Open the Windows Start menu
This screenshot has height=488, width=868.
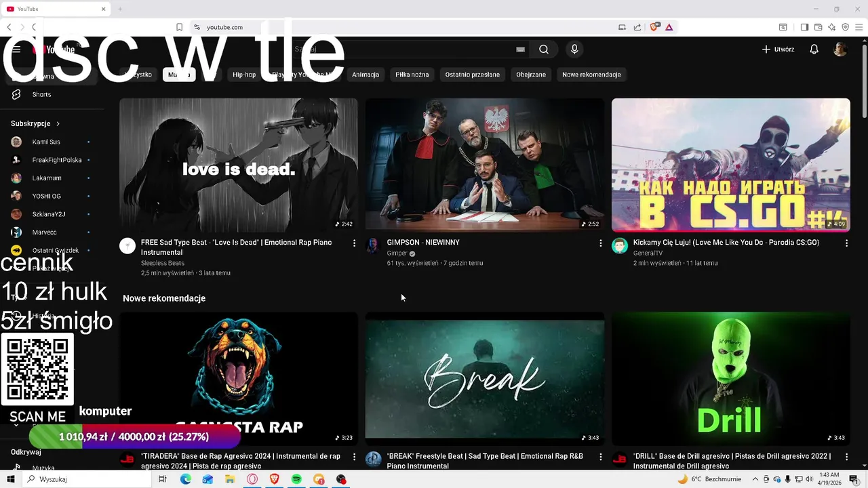(x=11, y=479)
